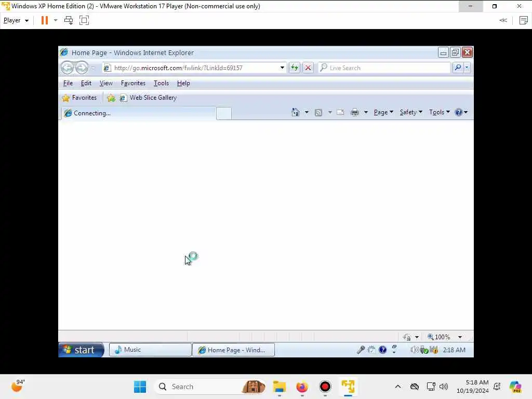Image resolution: width=532 pixels, height=399 pixels.
Task: Click the XP tray safely remove hardware icon
Action: pos(424,350)
